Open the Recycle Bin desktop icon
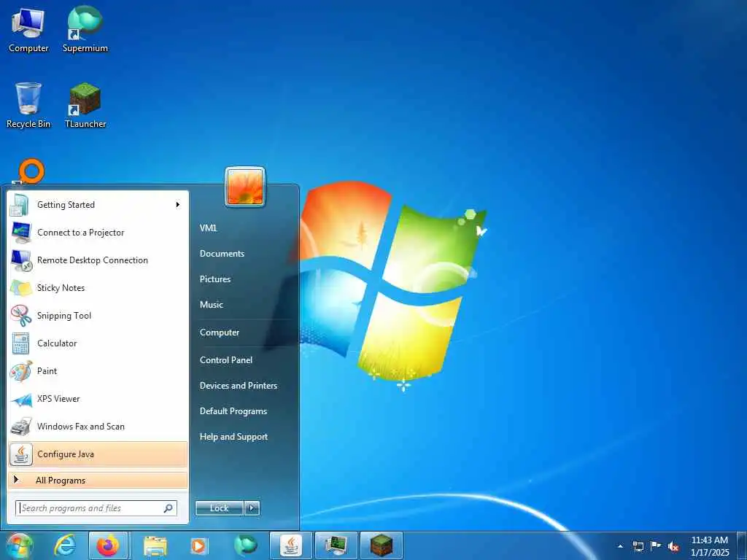 pos(28,106)
